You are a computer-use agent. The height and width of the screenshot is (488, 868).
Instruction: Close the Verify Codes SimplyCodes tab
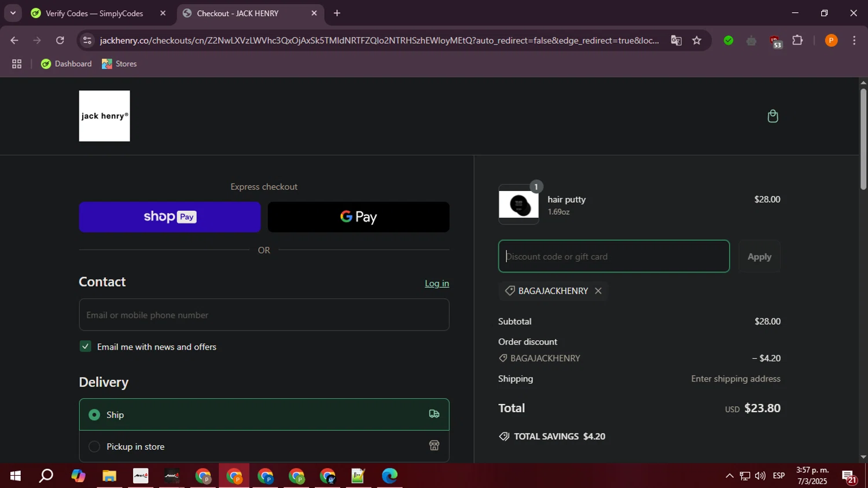(163, 13)
